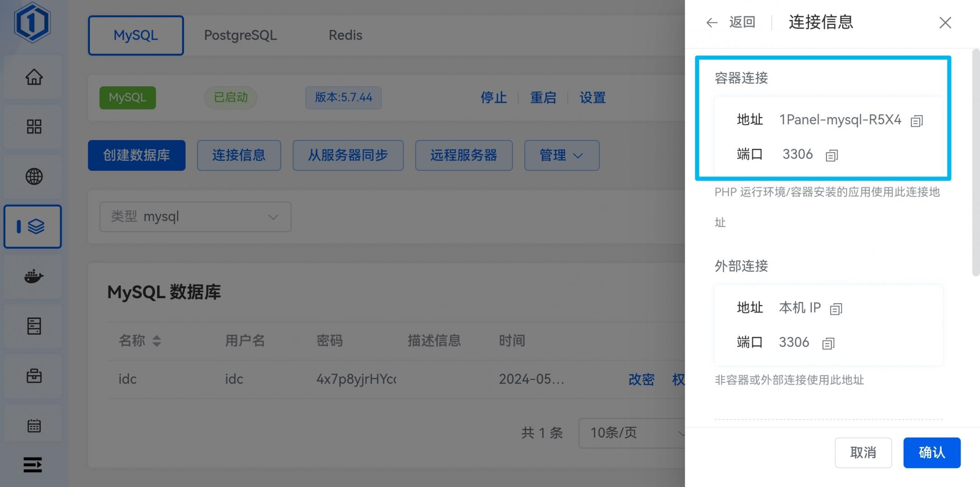Click the 确认 button

932,453
